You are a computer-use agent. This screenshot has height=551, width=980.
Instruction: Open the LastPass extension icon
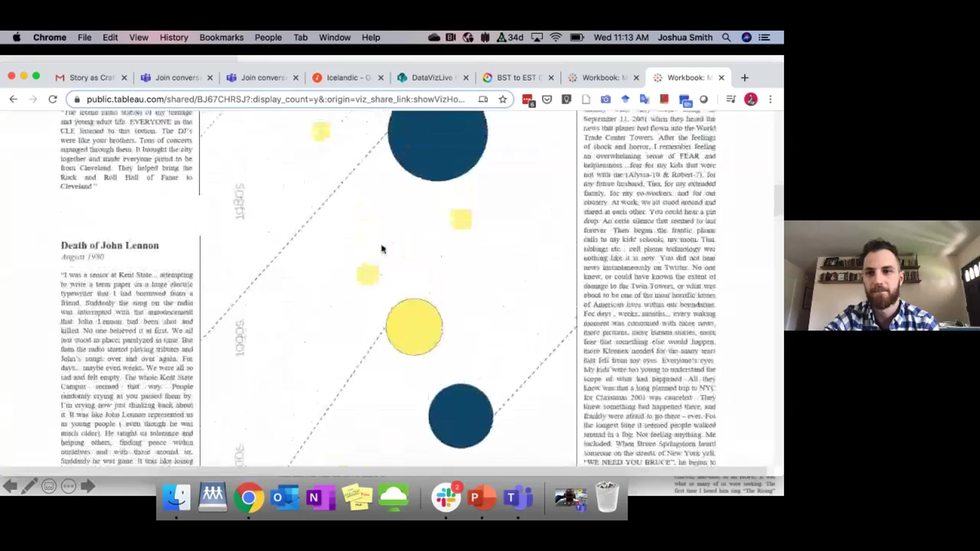[x=566, y=99]
